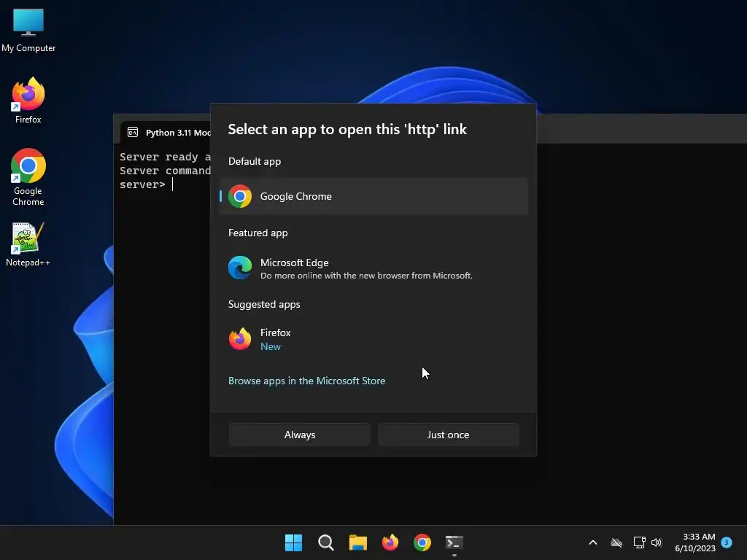Image resolution: width=747 pixels, height=560 pixels.
Task: Open the Browse apps in Microsoft Store link
Action: pos(307,381)
